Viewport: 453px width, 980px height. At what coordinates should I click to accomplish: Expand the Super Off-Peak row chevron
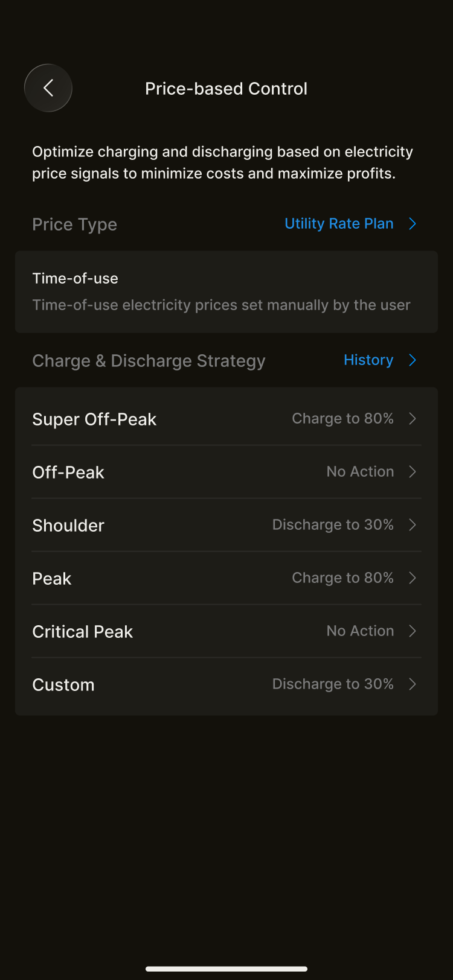pos(413,419)
